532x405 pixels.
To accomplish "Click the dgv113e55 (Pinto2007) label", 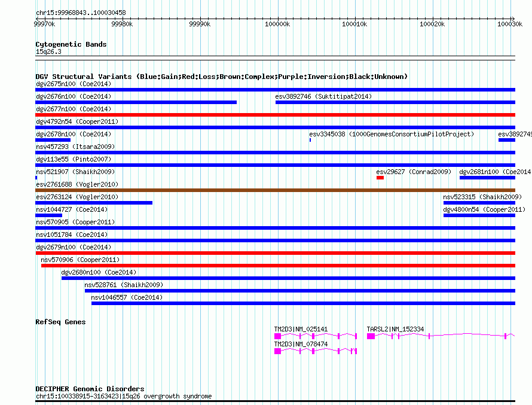I will coord(74,159).
